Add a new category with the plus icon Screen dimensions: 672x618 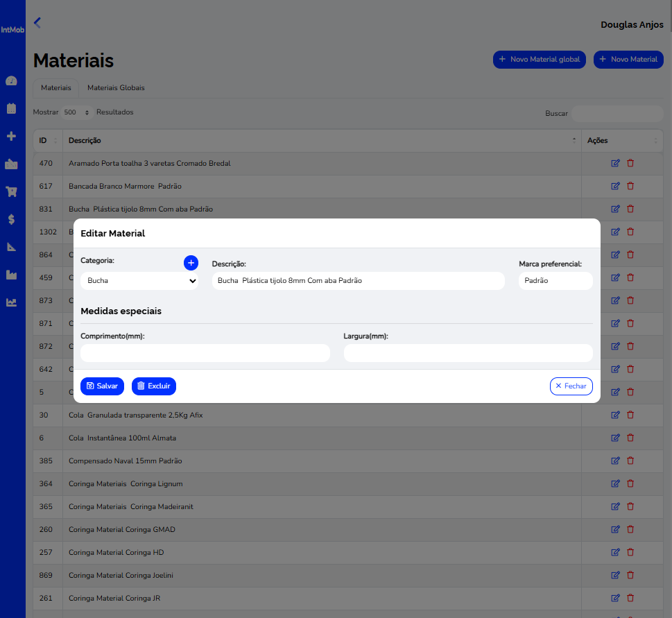191,263
